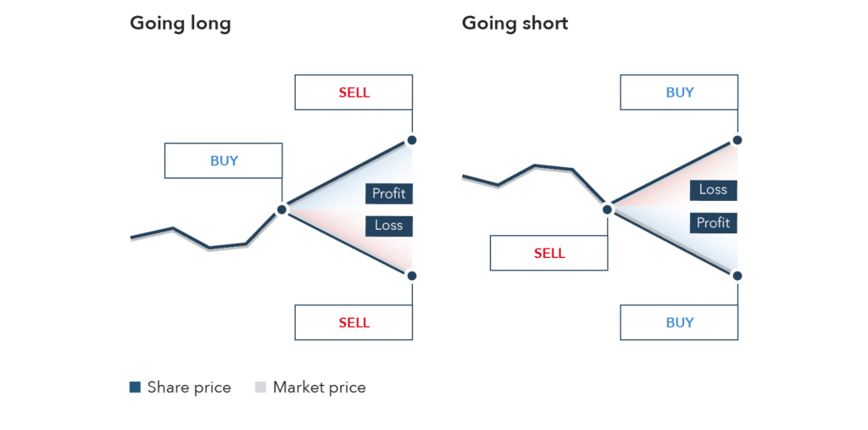The height and width of the screenshot is (430, 868).
Task: Click the BUY box in Going long chart
Action: click(x=224, y=160)
